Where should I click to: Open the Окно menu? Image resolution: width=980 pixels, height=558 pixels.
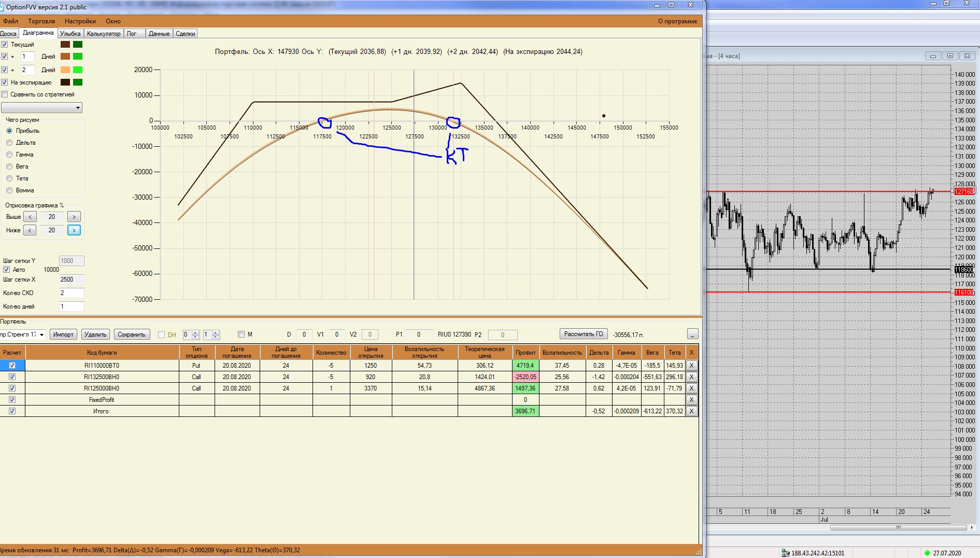[x=113, y=21]
